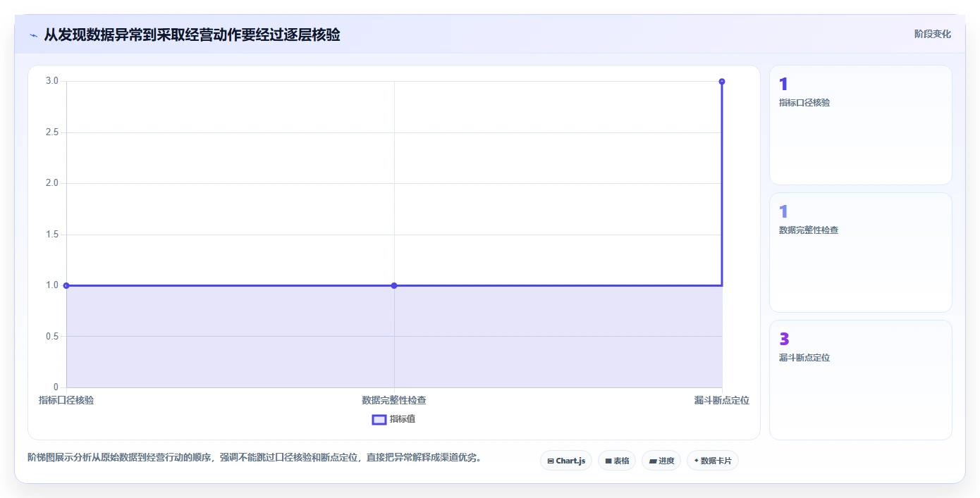Click the y-axis value 0.5
This screenshot has height=498, width=980.
pos(52,337)
